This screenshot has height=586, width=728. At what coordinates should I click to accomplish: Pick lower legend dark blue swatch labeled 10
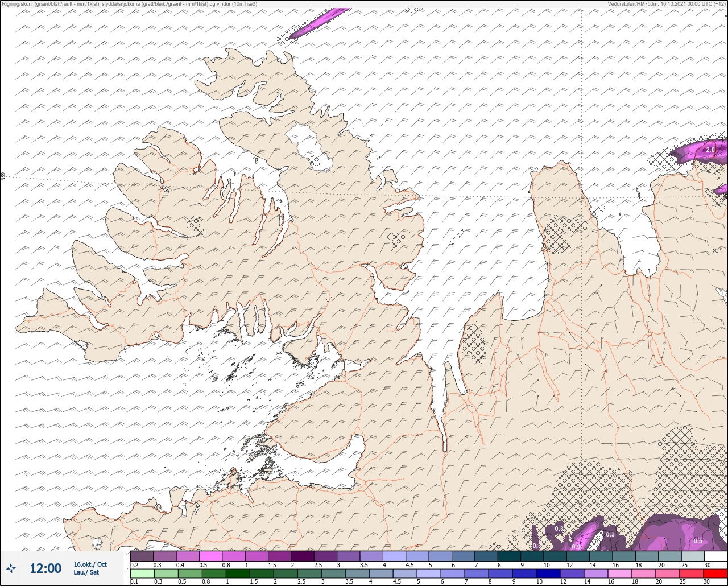(548, 573)
